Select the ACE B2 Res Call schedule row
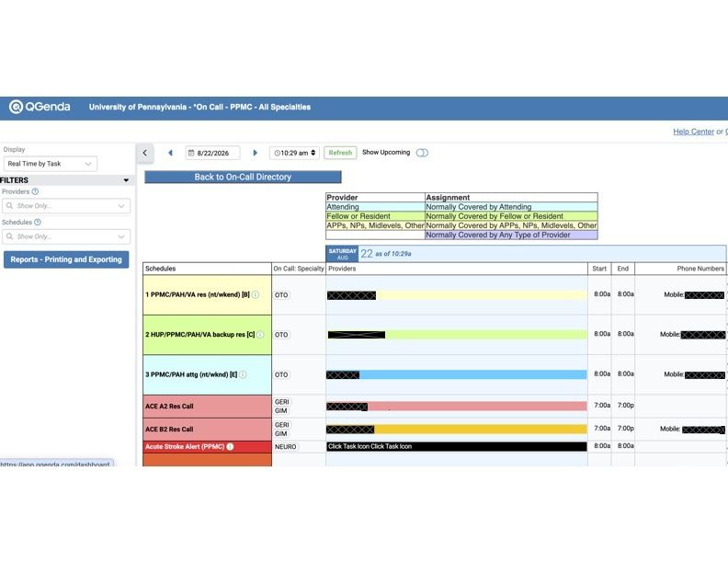 point(207,430)
